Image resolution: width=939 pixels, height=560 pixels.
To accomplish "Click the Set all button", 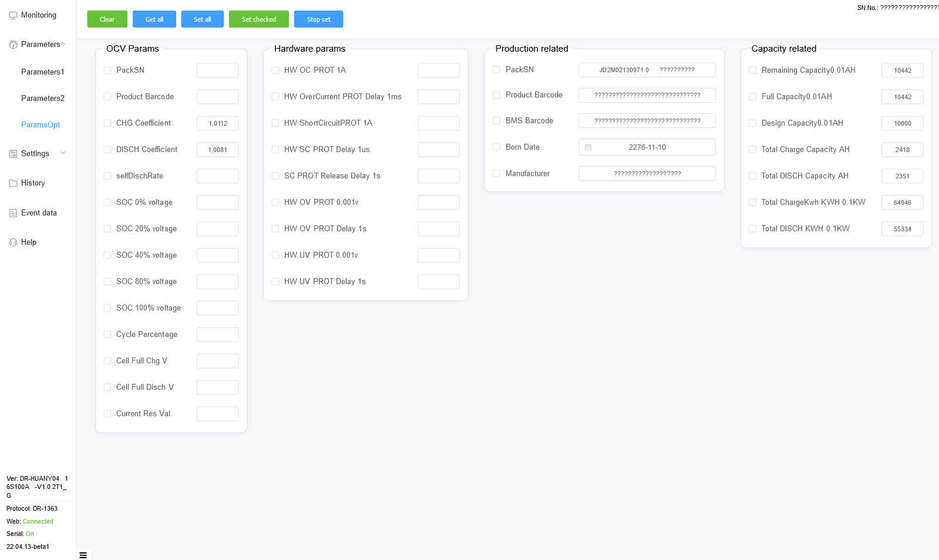I will click(203, 19).
